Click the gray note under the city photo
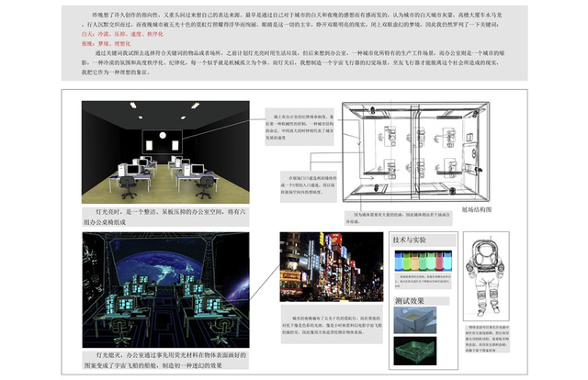This screenshot has width=588, height=380. point(332,325)
